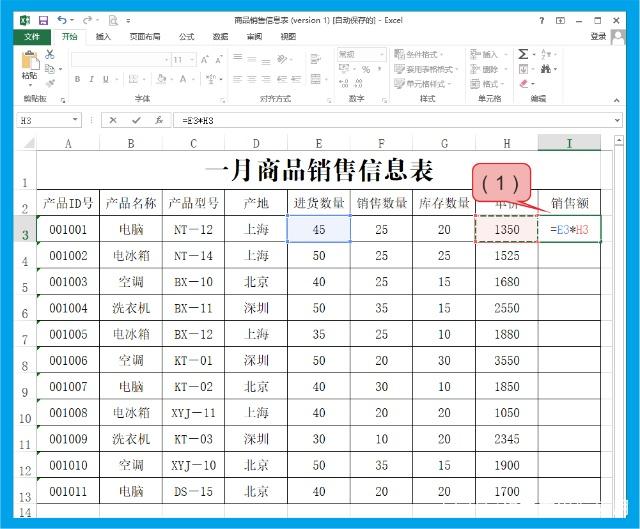Click the Bottom Align icon
The image size is (640, 529).
point(266,61)
